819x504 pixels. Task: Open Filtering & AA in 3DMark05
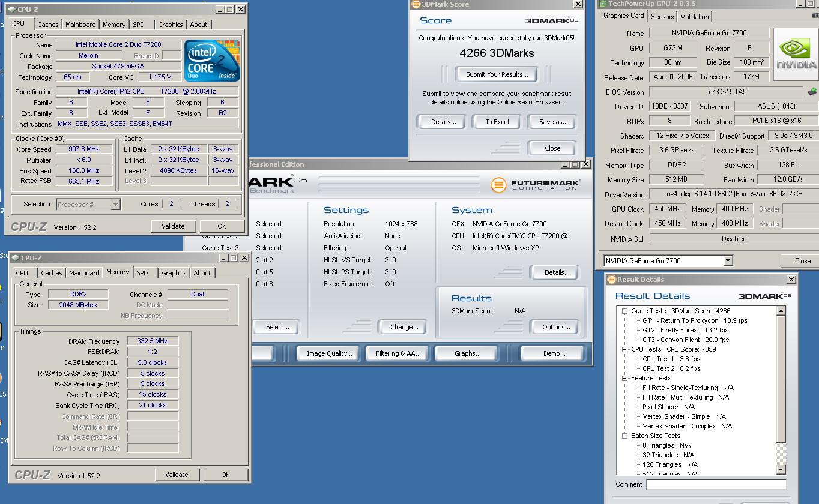pos(398,353)
